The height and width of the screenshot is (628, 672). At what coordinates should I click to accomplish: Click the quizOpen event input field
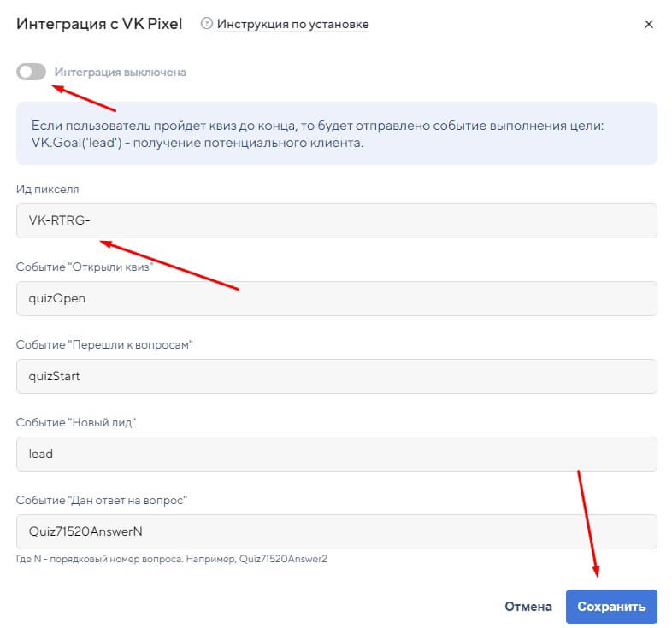[x=337, y=298]
